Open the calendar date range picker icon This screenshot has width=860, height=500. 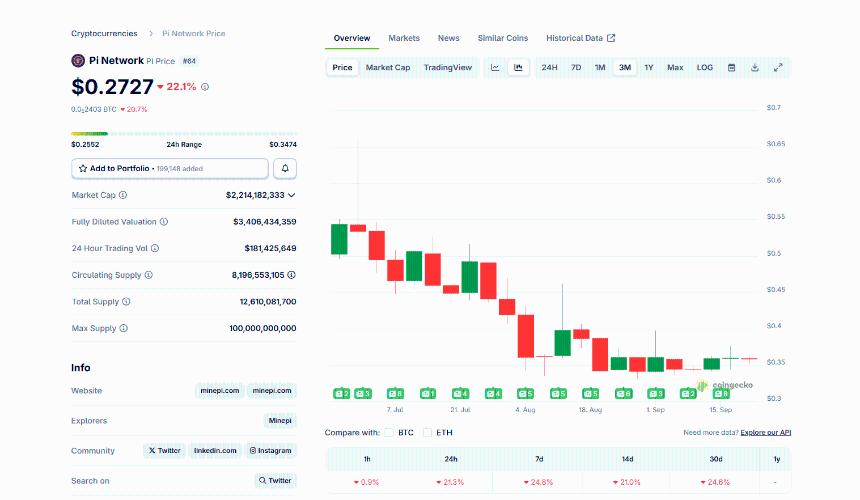pos(731,67)
